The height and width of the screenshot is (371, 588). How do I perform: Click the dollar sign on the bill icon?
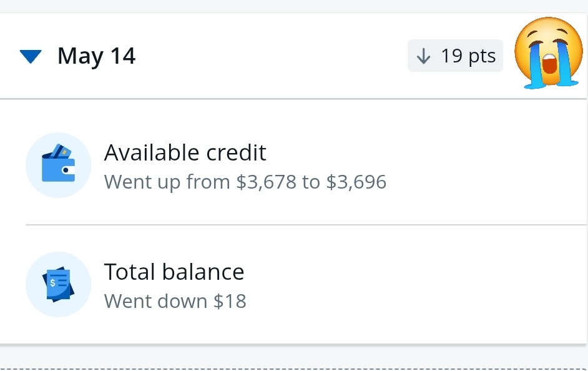tap(52, 282)
